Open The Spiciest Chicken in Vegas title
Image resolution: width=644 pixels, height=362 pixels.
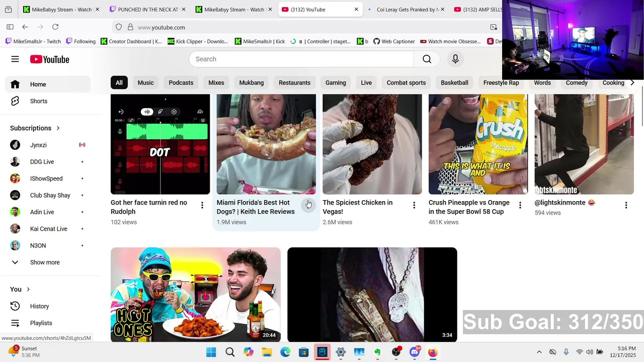tap(357, 207)
